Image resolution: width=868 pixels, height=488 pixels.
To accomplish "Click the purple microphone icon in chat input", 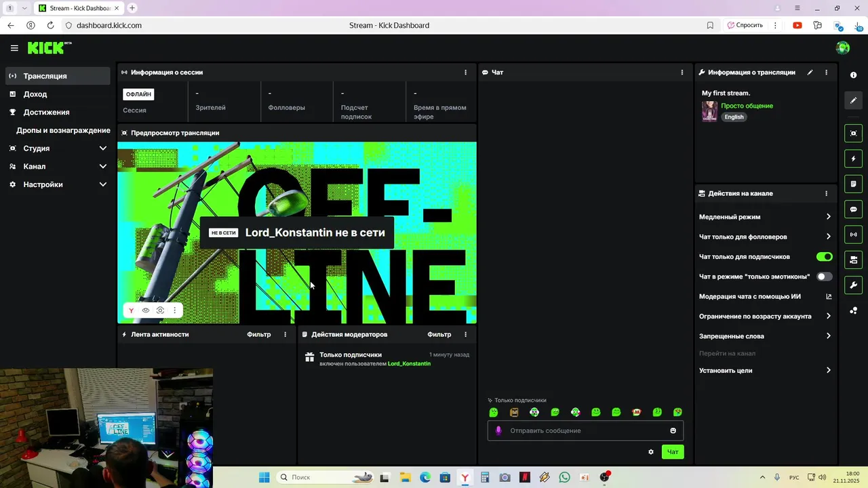I will tap(498, 431).
